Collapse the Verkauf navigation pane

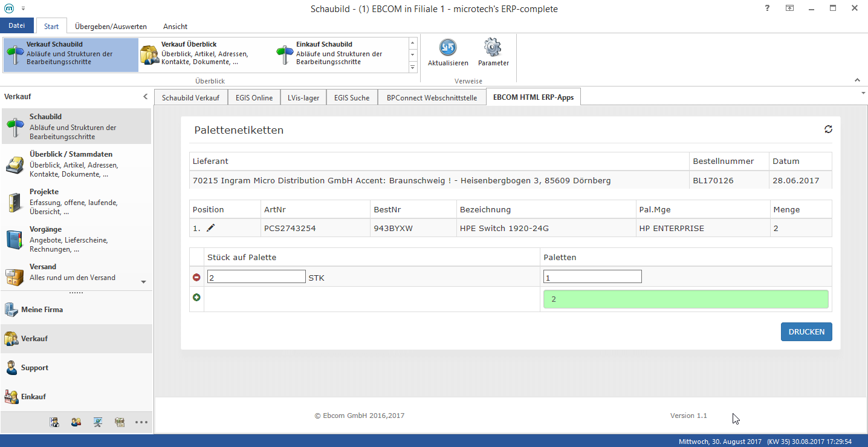coord(145,97)
